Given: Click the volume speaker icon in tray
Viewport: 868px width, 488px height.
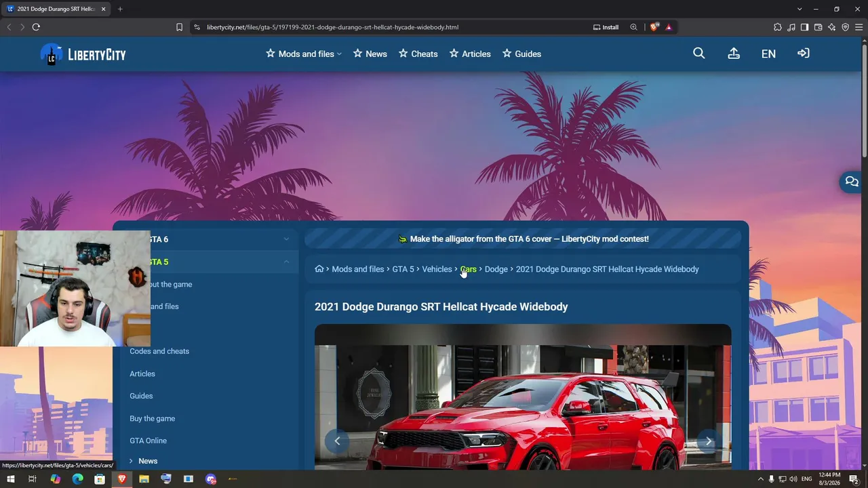Looking at the screenshot, I should 793,479.
